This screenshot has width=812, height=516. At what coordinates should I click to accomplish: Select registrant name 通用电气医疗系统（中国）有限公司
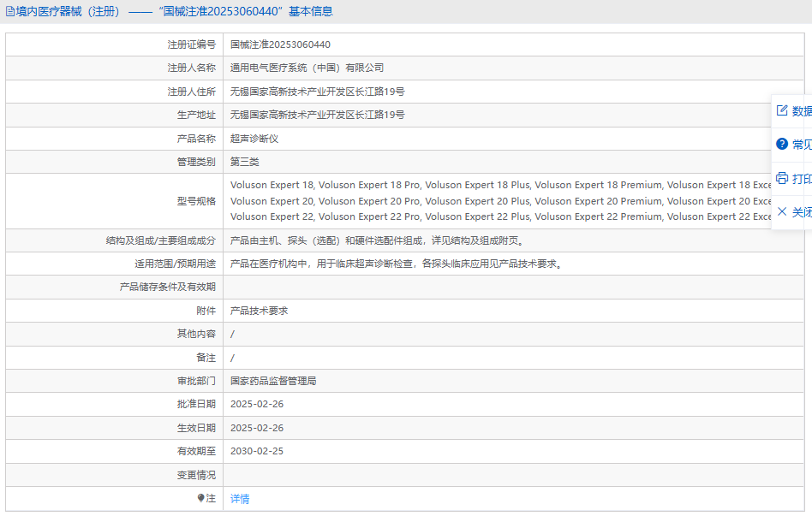[x=307, y=68]
